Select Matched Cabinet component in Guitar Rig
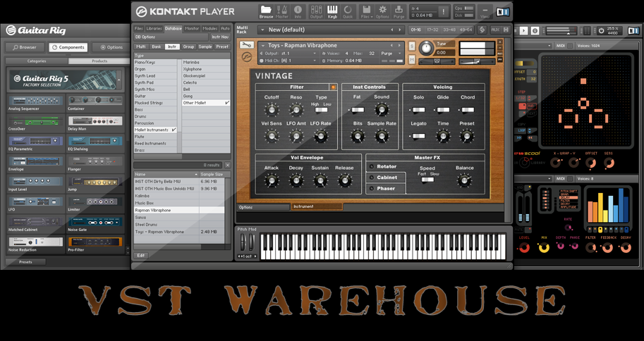The image size is (644, 341). click(x=36, y=223)
